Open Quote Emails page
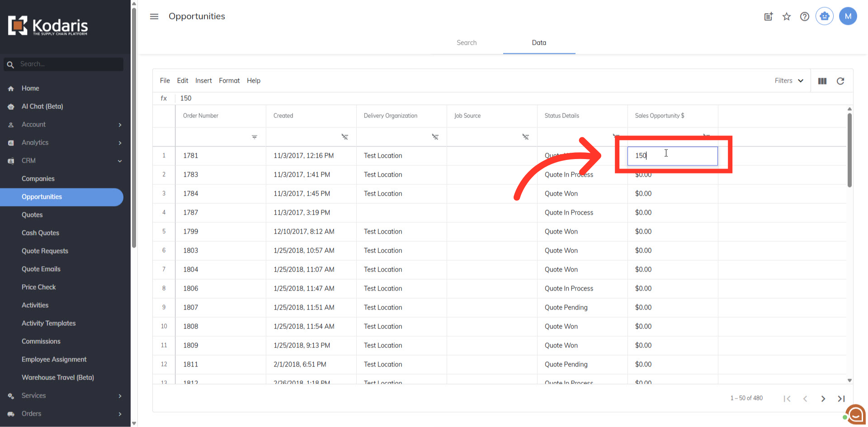 (41, 269)
